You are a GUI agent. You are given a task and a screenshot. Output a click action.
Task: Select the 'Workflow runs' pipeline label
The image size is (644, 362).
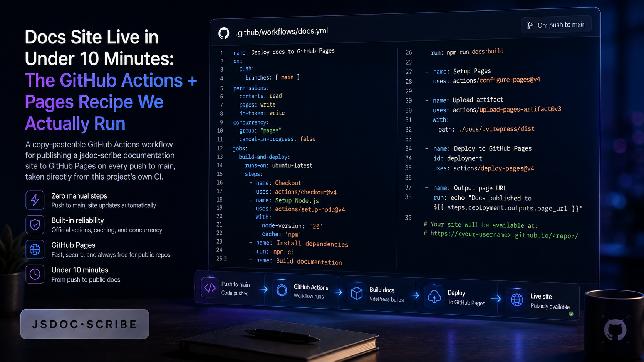pyautogui.click(x=309, y=296)
